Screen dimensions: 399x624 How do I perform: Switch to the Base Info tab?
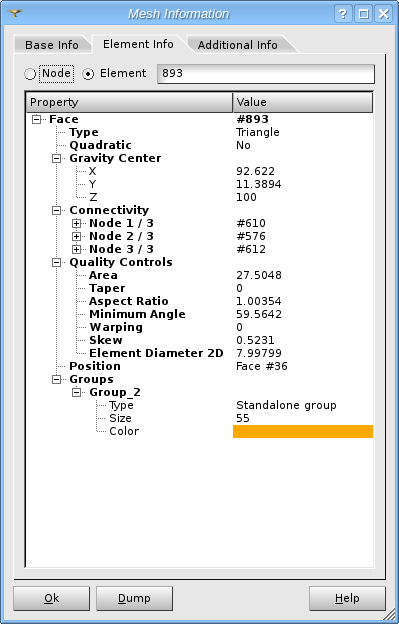tap(52, 45)
